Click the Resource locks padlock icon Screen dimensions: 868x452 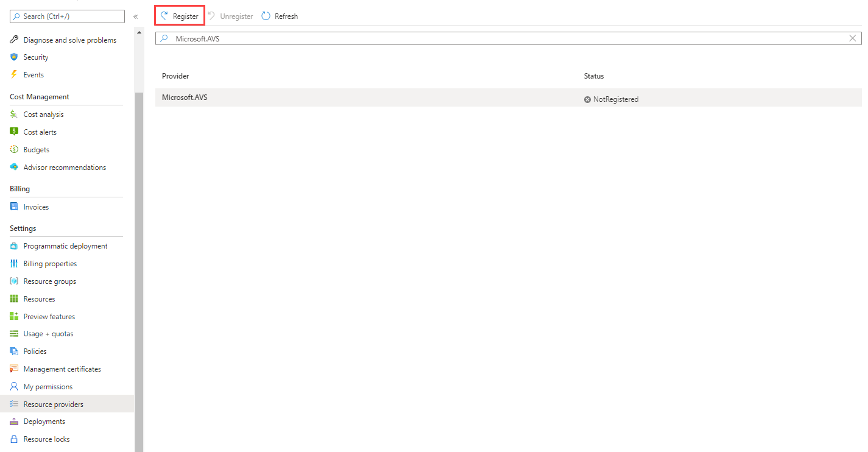tap(13, 439)
